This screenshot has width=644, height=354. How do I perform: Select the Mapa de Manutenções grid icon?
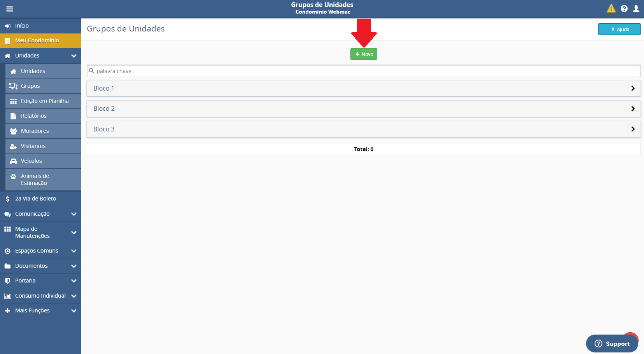7,229
